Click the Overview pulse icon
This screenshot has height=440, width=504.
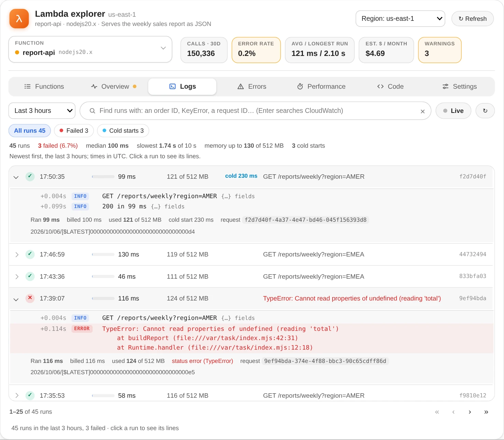[x=94, y=87]
